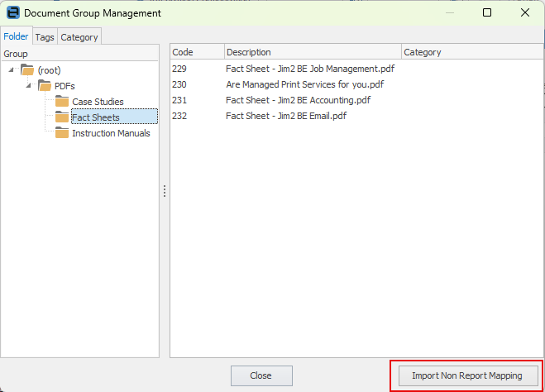
Task: Click code 231 cell
Action: click(179, 100)
